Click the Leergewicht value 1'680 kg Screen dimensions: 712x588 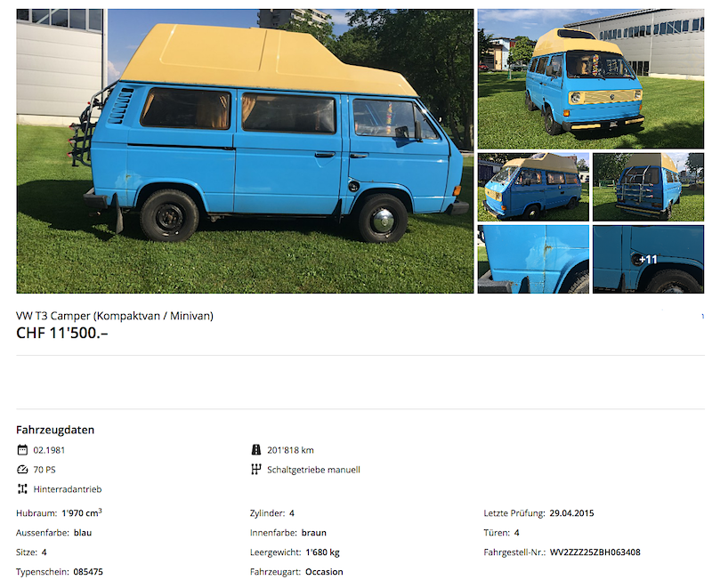point(322,552)
